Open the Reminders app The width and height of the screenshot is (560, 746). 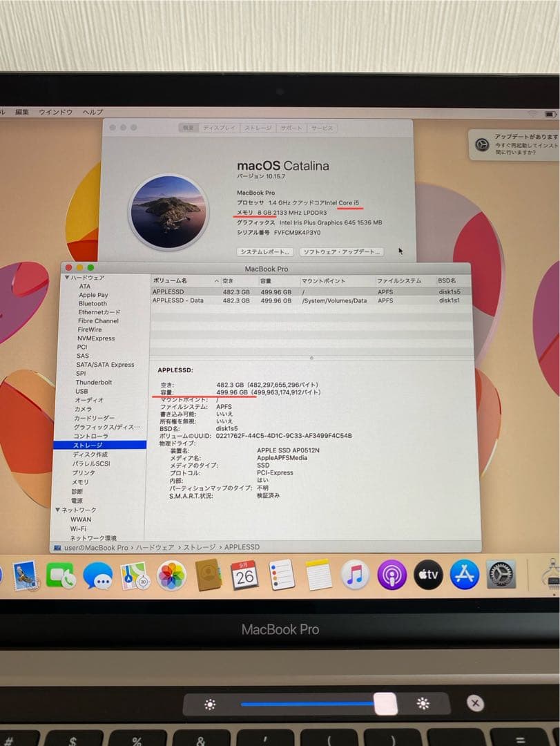(x=281, y=575)
